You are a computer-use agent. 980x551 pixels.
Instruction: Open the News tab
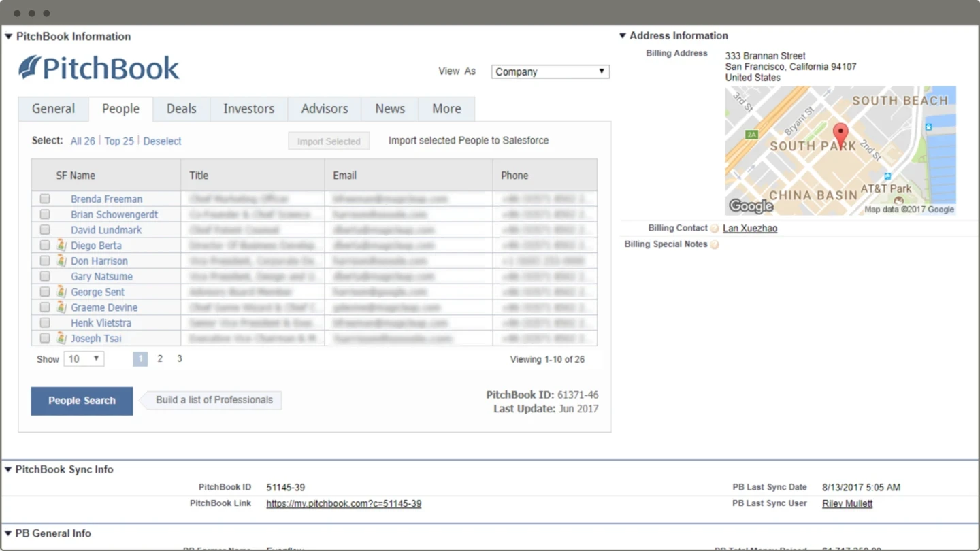coord(390,109)
